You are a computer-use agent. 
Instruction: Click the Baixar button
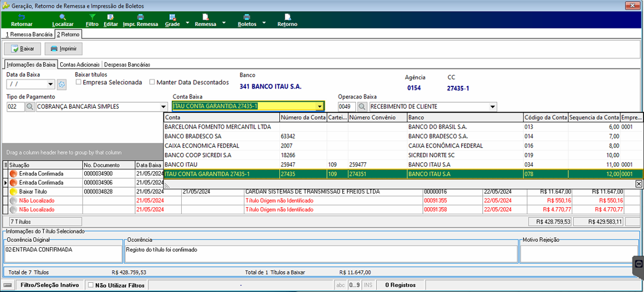click(x=22, y=48)
